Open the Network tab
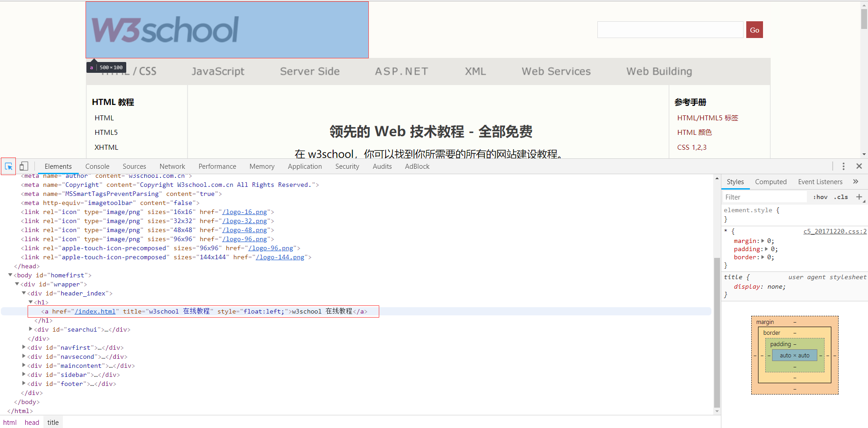 172,166
